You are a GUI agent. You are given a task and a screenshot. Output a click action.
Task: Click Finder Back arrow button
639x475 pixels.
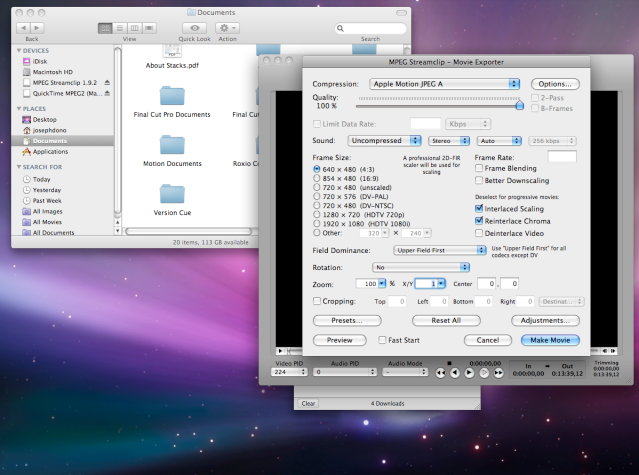click(x=23, y=28)
